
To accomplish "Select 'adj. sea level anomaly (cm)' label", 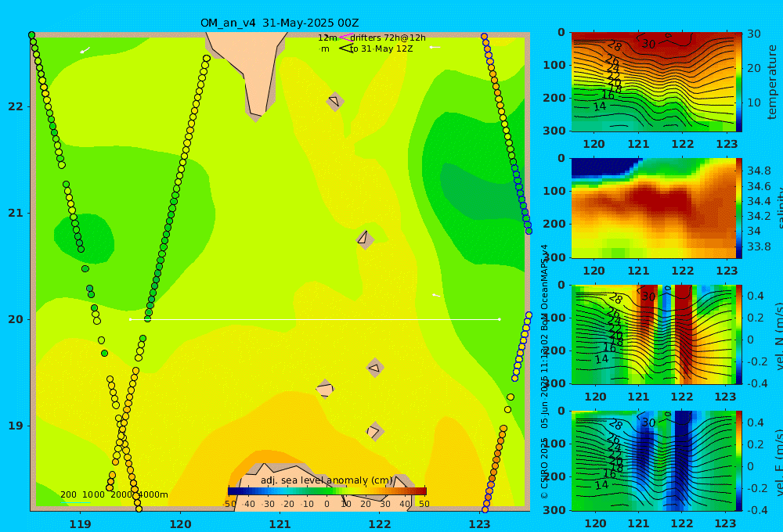I will 327,480.
